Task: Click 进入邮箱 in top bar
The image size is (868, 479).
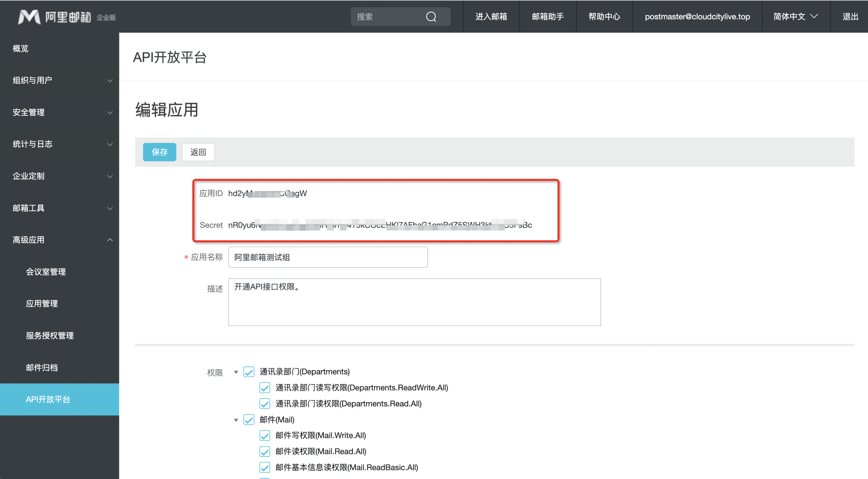Action: 491,16
